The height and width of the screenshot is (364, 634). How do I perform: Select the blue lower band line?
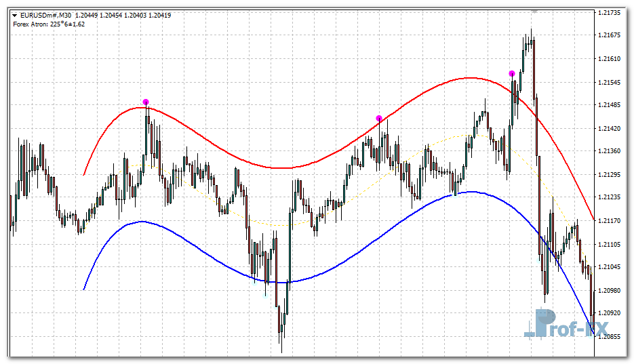pyautogui.click(x=203, y=249)
